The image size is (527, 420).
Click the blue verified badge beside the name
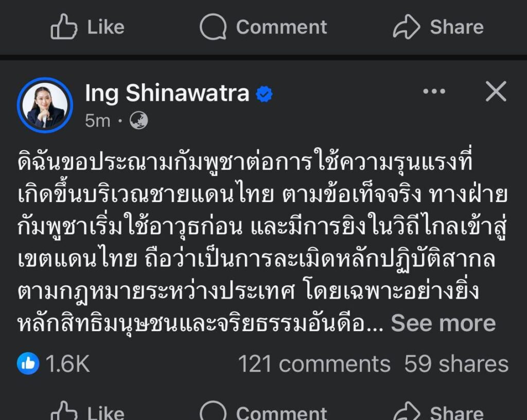[265, 94]
